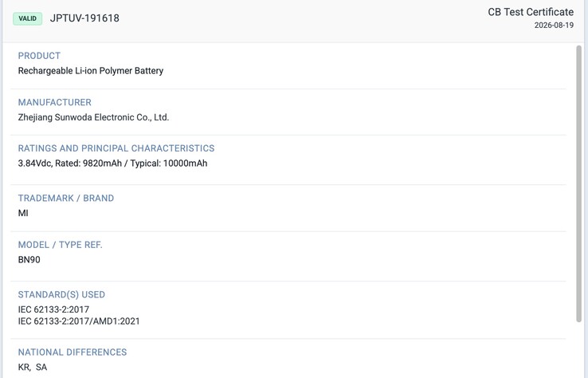Click the VALID status badge
This screenshot has width=588, height=378.
[27, 18]
